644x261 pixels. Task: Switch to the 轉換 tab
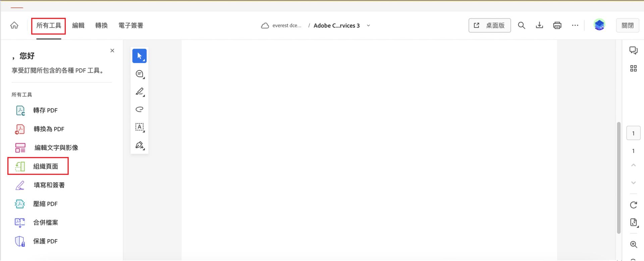(x=101, y=25)
